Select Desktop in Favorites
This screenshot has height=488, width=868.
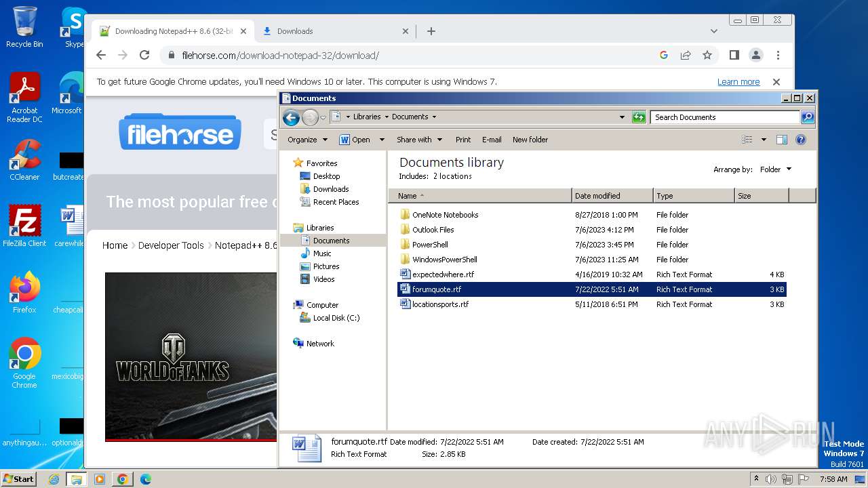[x=326, y=176]
